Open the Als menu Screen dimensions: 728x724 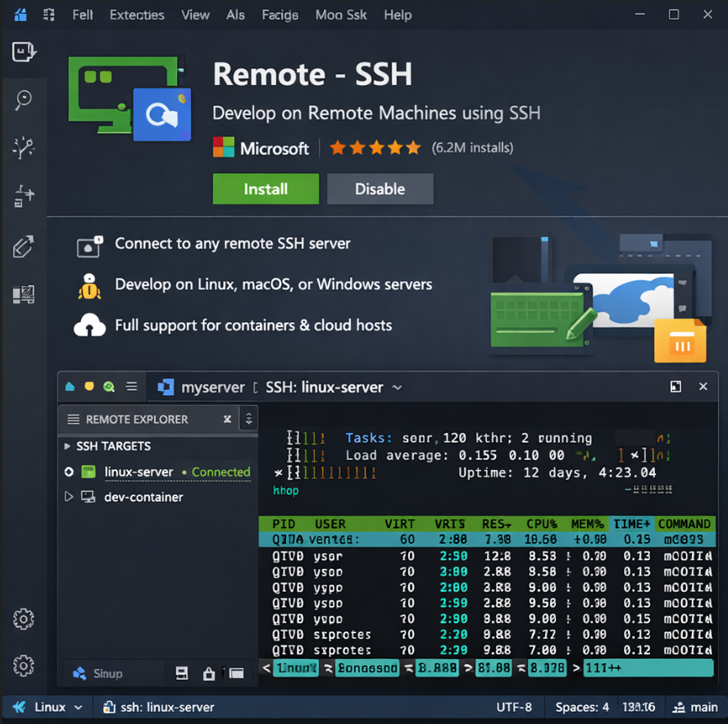point(235,15)
